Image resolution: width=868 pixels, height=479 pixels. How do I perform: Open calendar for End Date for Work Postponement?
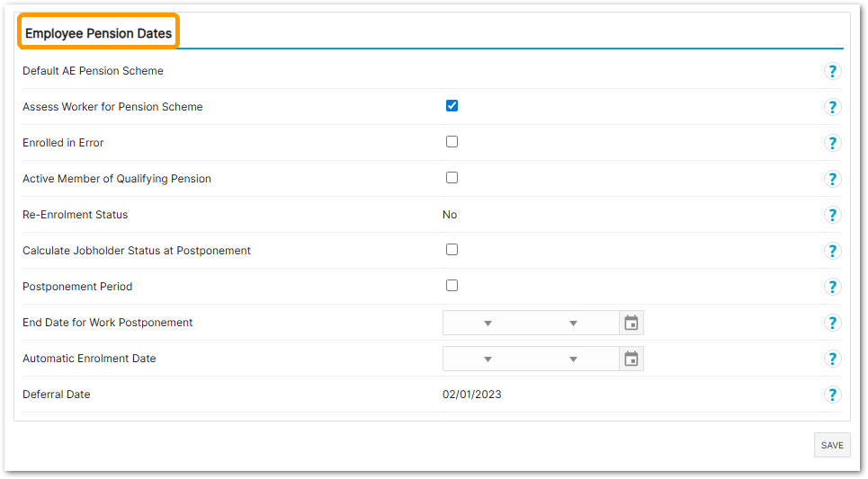[x=631, y=323]
